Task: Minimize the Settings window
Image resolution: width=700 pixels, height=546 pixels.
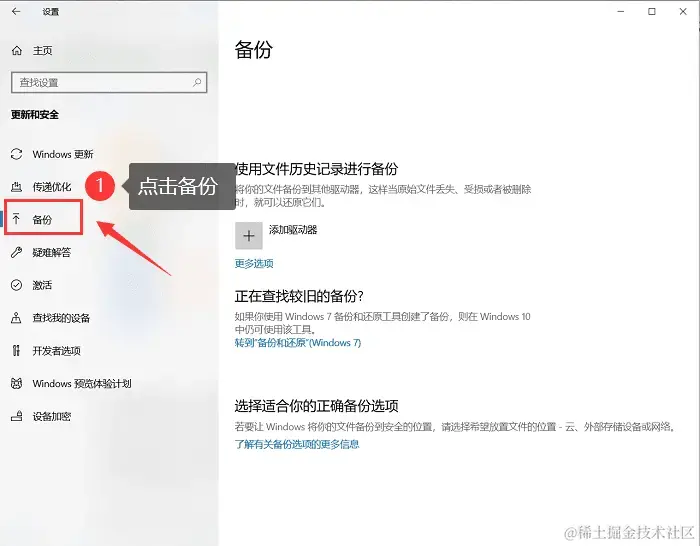Action: (621, 12)
